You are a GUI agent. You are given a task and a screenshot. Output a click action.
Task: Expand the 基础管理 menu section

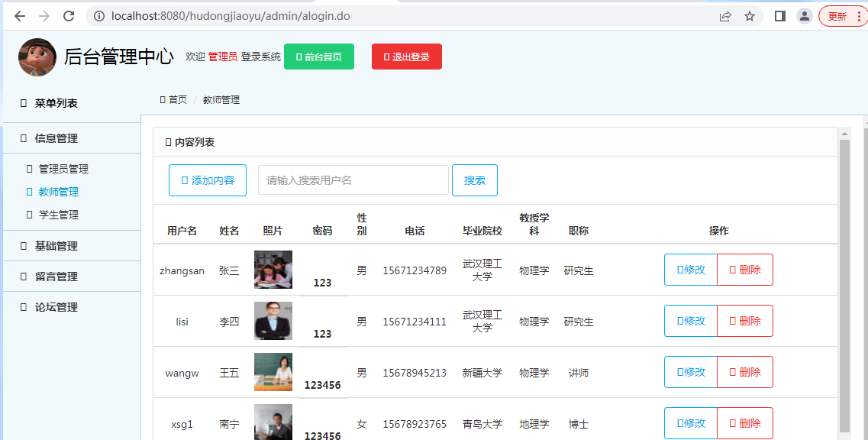tap(56, 246)
